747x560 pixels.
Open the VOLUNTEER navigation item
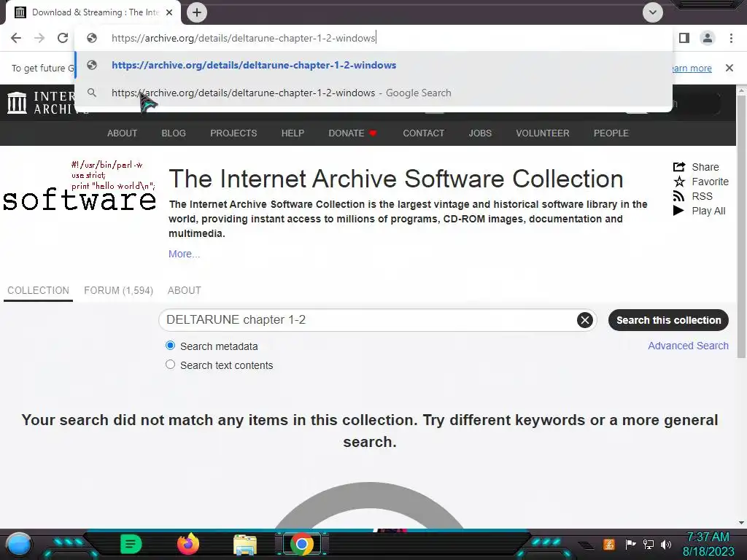(x=543, y=133)
